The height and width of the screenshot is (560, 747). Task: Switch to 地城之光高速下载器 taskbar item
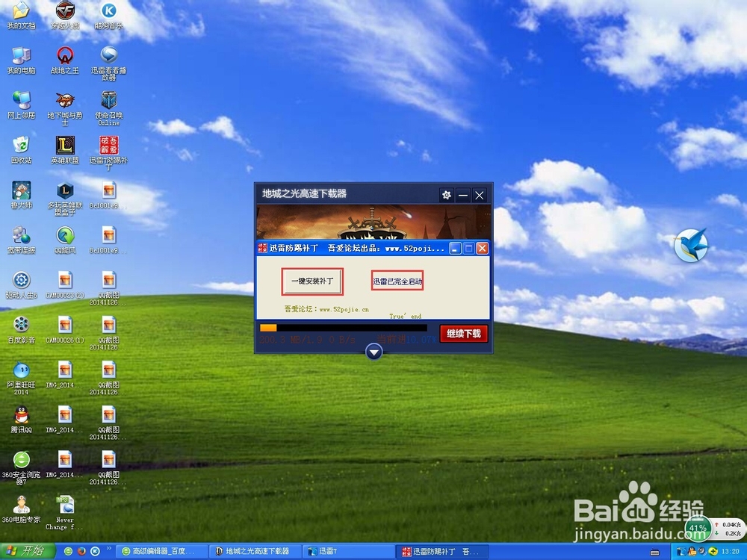point(255,552)
